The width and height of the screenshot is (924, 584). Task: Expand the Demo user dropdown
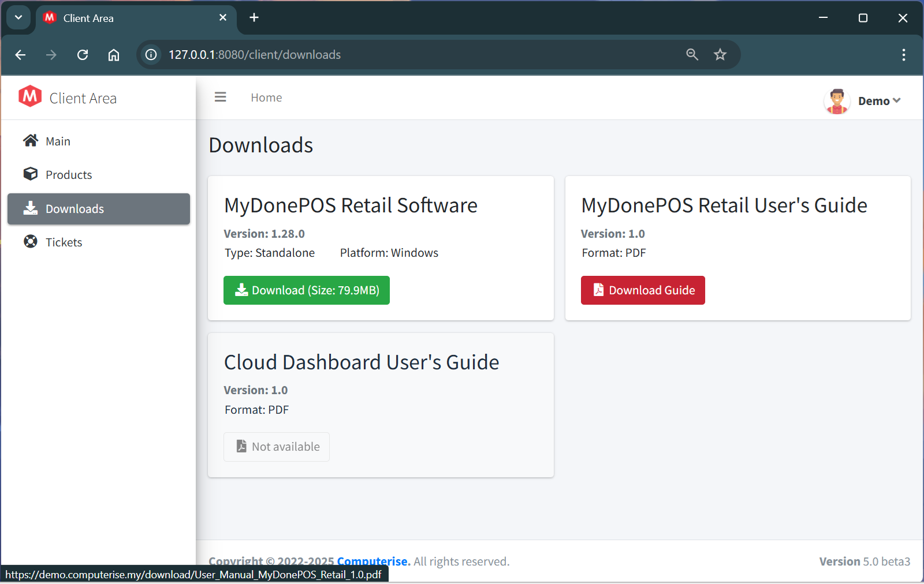[878, 101]
